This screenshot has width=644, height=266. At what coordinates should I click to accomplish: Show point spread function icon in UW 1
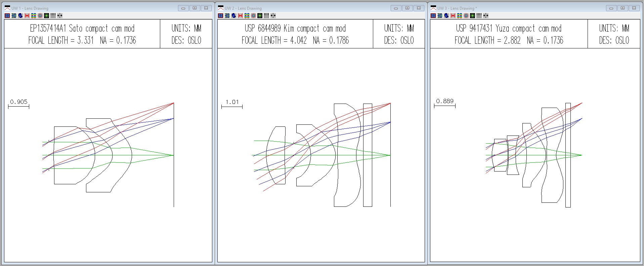46,15
